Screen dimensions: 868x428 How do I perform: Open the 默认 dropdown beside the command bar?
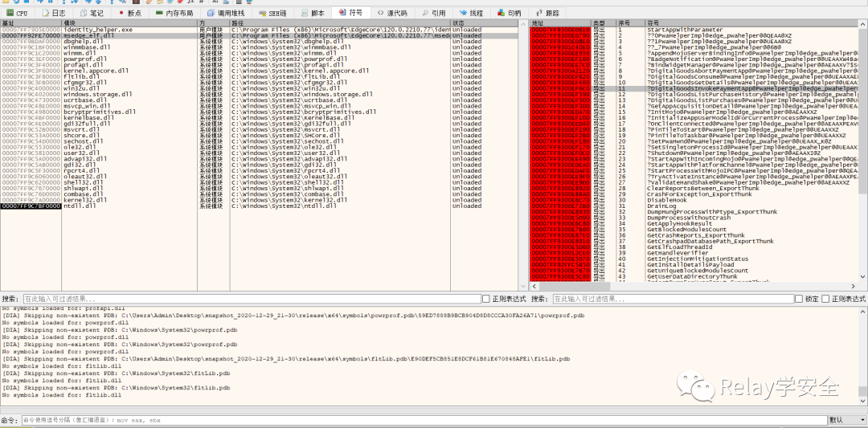(847, 420)
